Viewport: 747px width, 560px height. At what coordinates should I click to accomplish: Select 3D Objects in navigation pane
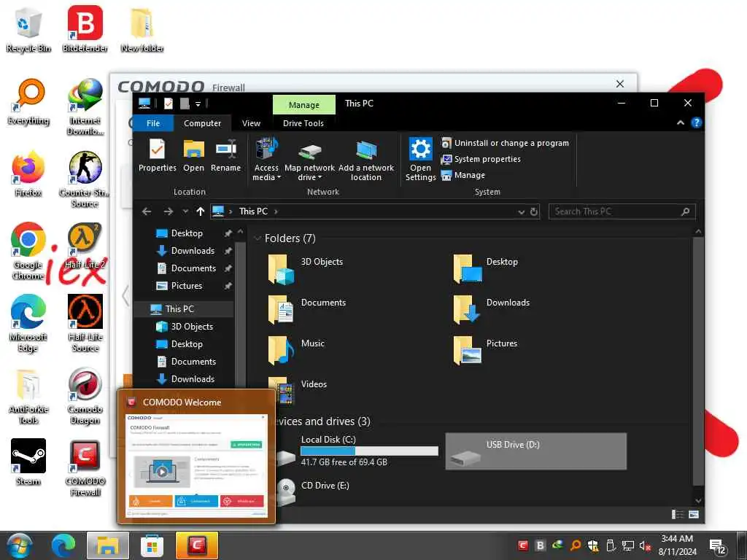(192, 327)
